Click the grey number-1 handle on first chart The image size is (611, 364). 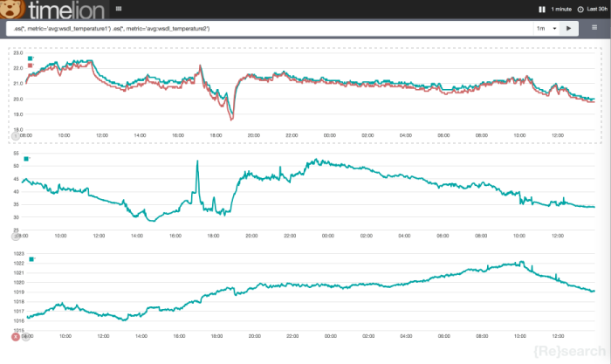pyautogui.click(x=16, y=136)
